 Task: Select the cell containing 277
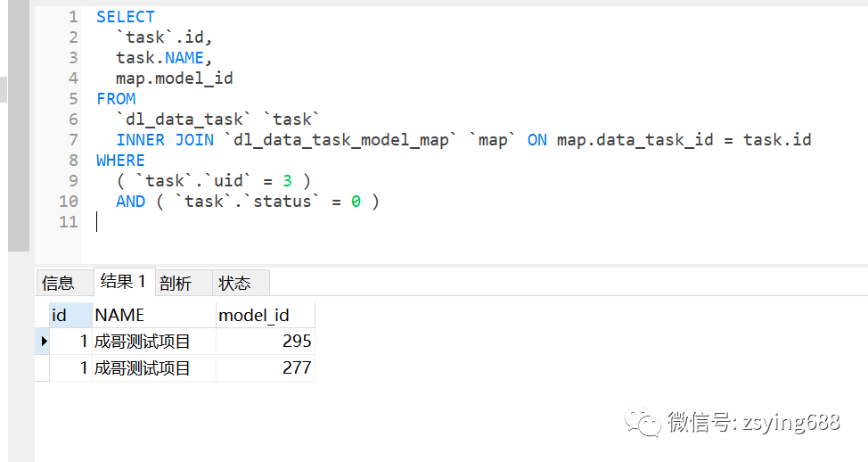(266, 367)
